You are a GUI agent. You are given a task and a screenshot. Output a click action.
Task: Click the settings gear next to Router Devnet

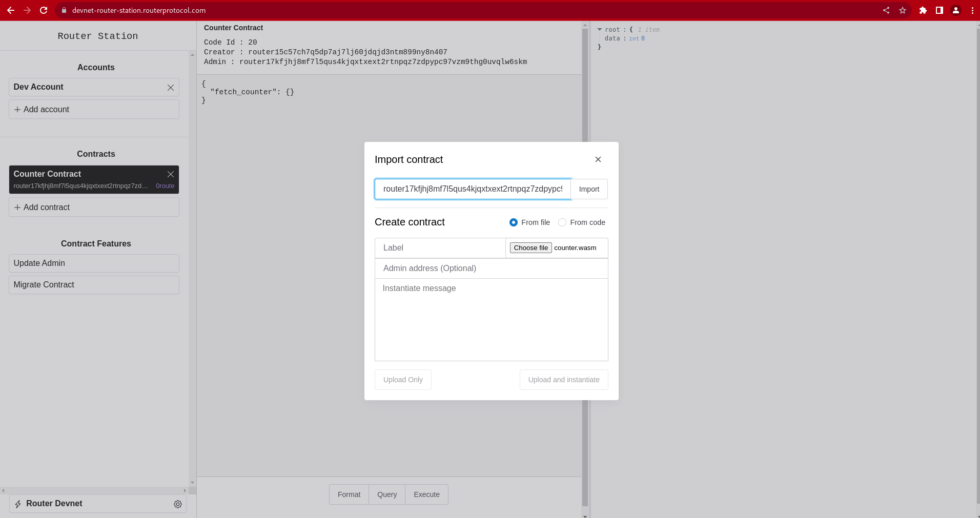click(178, 504)
